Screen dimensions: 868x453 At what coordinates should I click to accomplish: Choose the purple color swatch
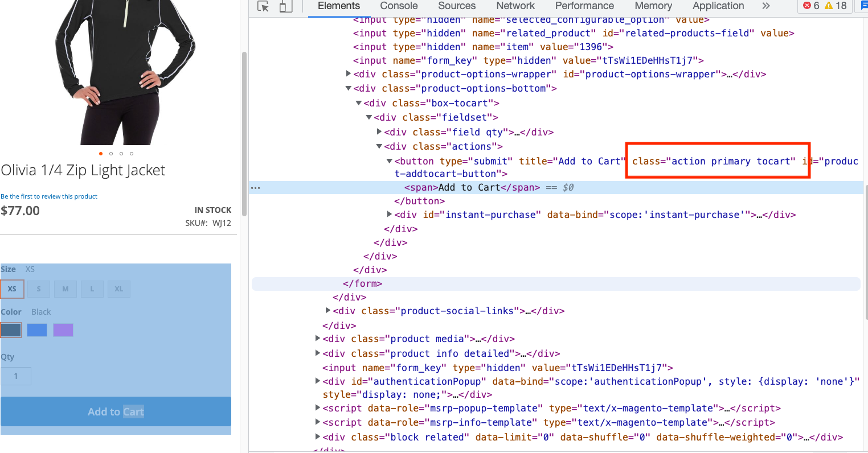[x=63, y=330]
